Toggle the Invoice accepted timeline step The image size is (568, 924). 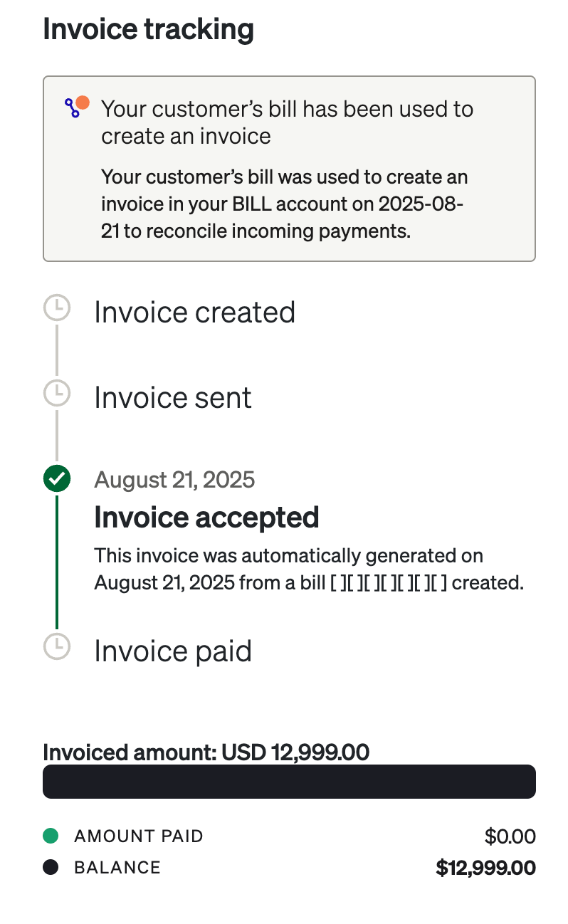(x=208, y=518)
